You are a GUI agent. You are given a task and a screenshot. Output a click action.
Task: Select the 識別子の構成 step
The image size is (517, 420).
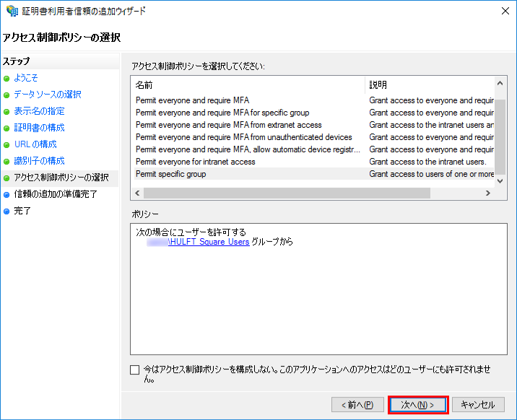coord(39,161)
